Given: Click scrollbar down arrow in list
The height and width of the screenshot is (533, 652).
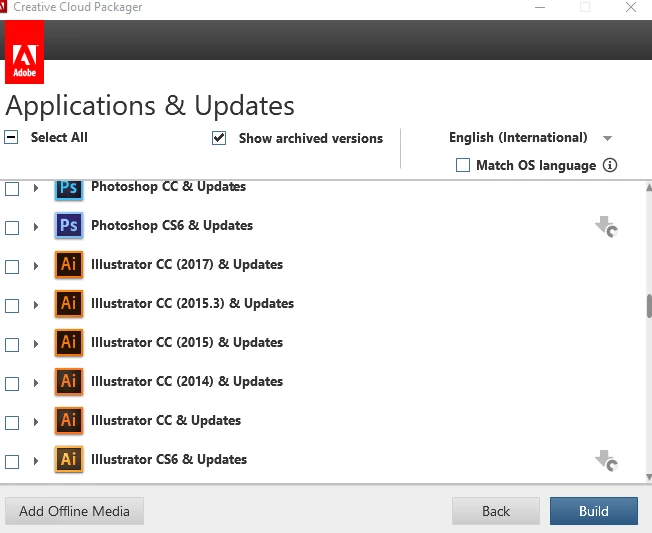Looking at the screenshot, I should tap(649, 477).
